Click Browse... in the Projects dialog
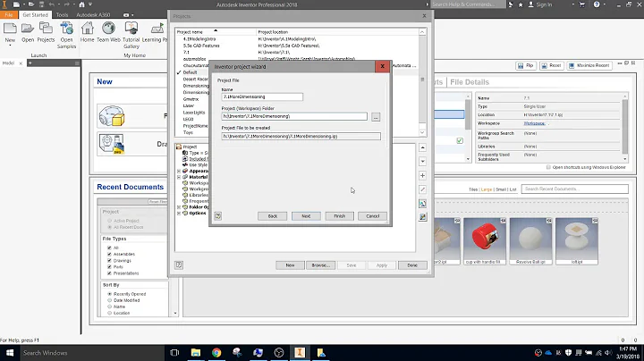 point(321,265)
